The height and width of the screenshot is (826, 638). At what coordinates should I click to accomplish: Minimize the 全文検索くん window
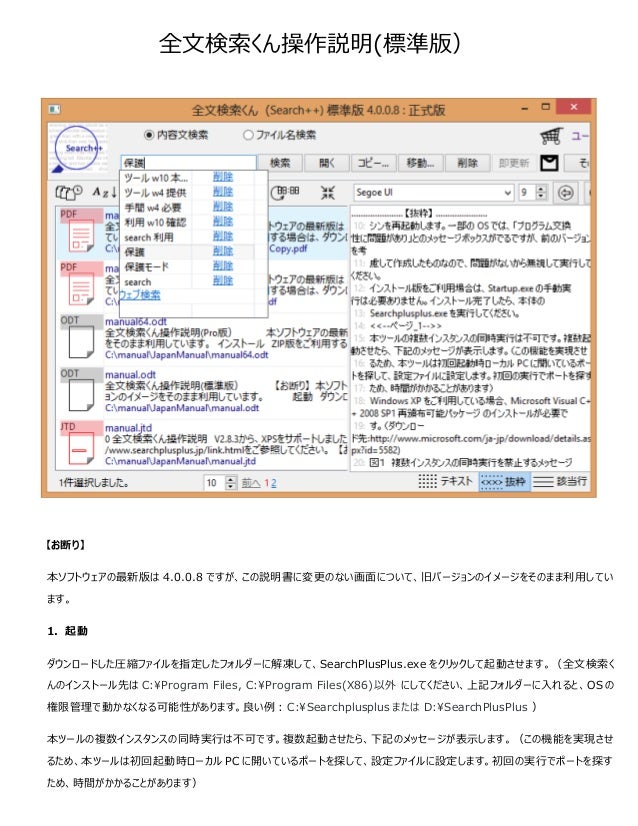525,109
